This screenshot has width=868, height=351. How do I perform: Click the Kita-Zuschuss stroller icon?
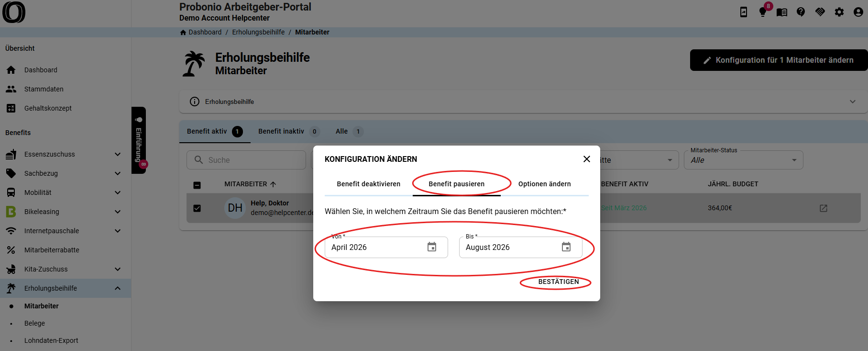[11, 269]
